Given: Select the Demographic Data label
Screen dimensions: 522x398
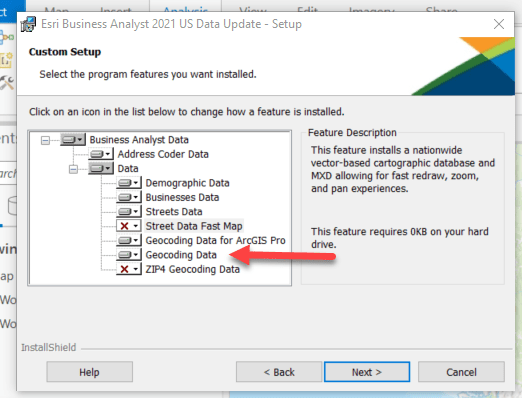Looking at the screenshot, I should click(x=187, y=183).
